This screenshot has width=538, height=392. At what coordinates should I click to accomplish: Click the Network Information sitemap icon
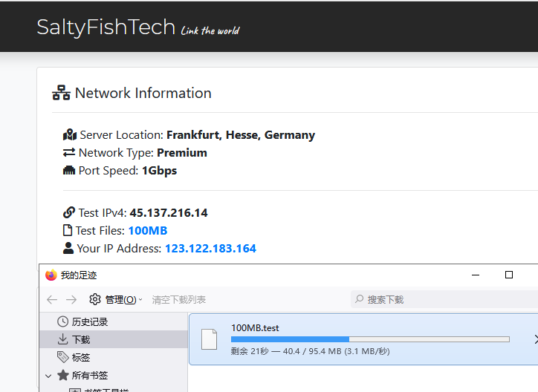click(x=61, y=93)
